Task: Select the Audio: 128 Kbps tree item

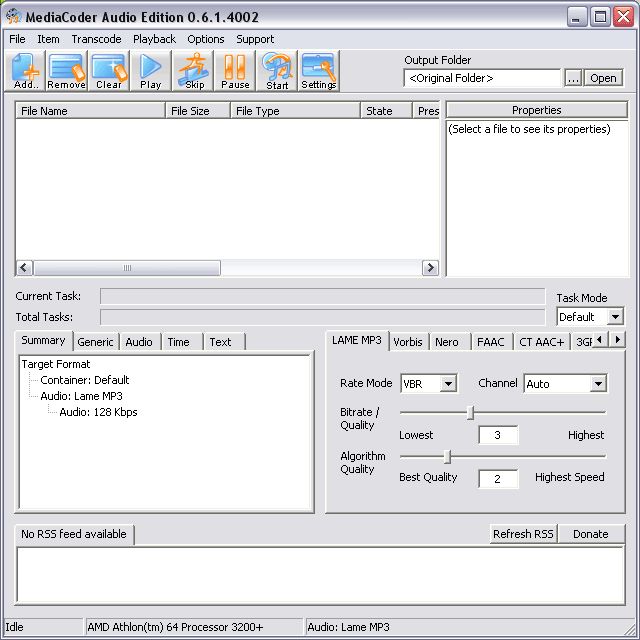Action: click(x=98, y=412)
